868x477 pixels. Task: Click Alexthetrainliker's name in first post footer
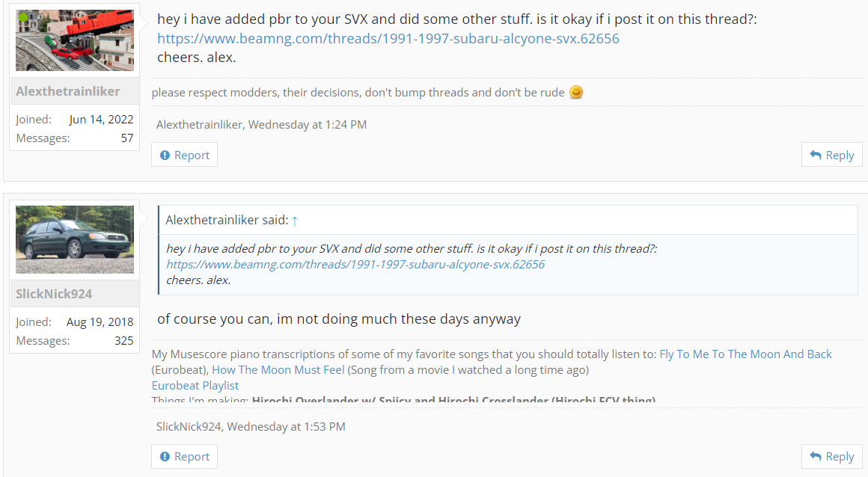point(199,125)
